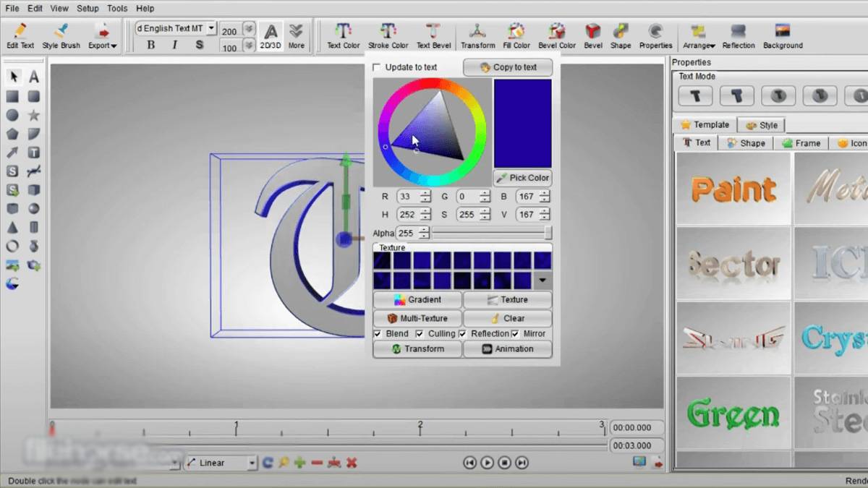Screen dimensions: 868x488
Task: Open the File menu
Action: coord(12,9)
